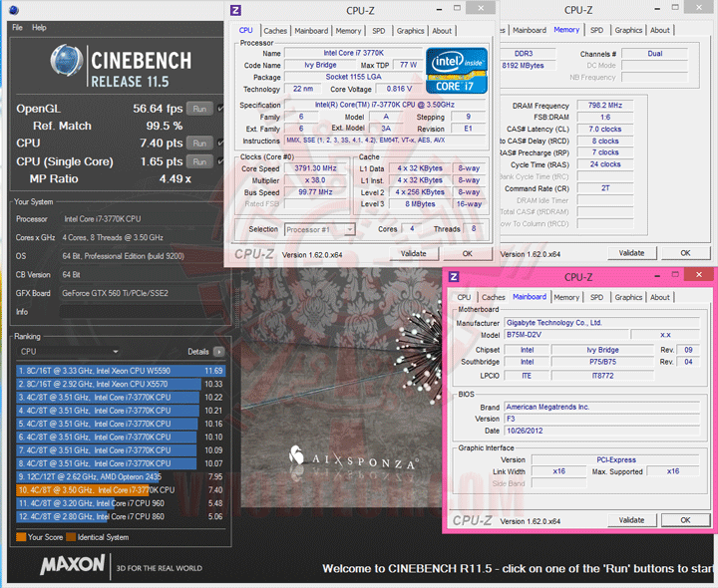
Task: Click the Core Speed 3791.30 MHz value
Action: (316, 168)
